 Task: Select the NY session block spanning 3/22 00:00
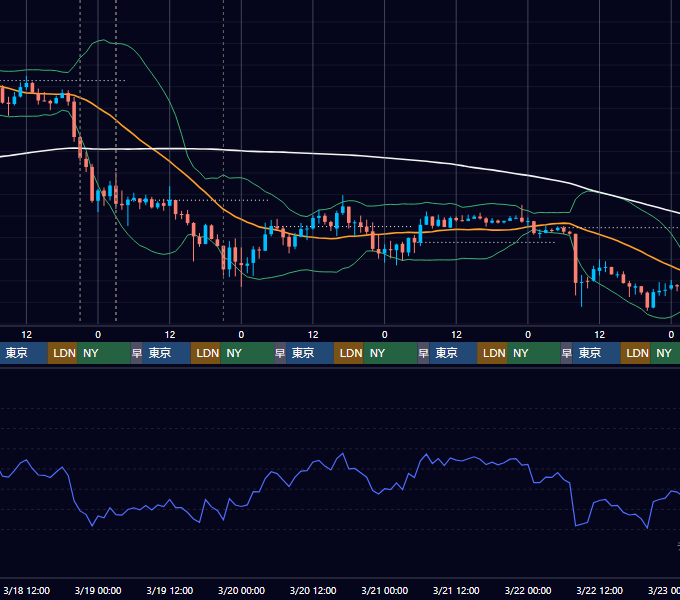coord(533,353)
